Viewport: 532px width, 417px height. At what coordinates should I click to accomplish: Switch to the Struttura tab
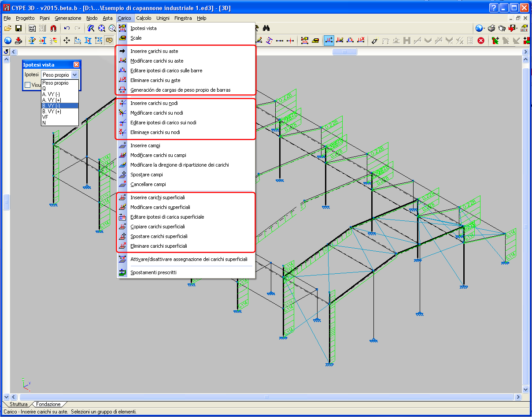click(x=18, y=404)
